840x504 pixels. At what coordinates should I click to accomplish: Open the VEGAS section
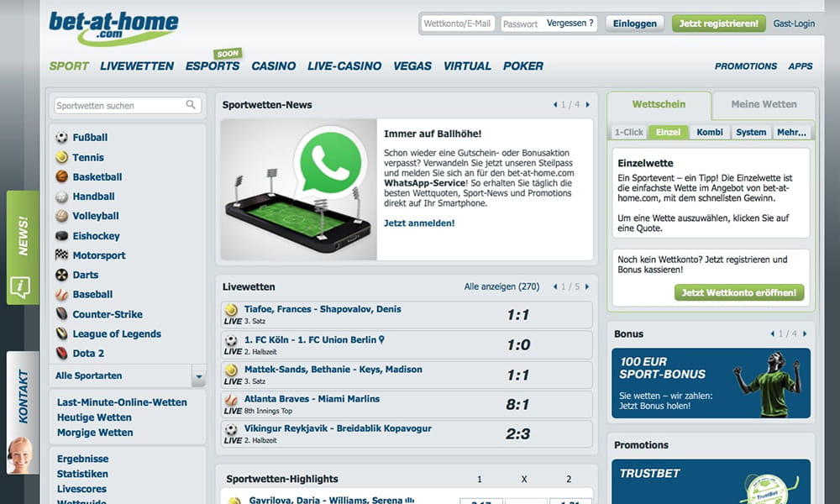click(412, 66)
